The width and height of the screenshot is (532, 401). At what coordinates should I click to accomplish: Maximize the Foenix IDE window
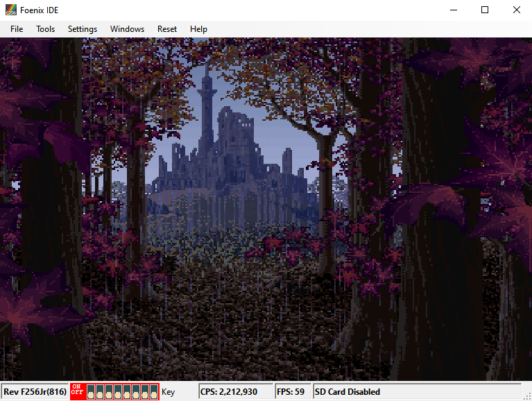pyautogui.click(x=485, y=10)
